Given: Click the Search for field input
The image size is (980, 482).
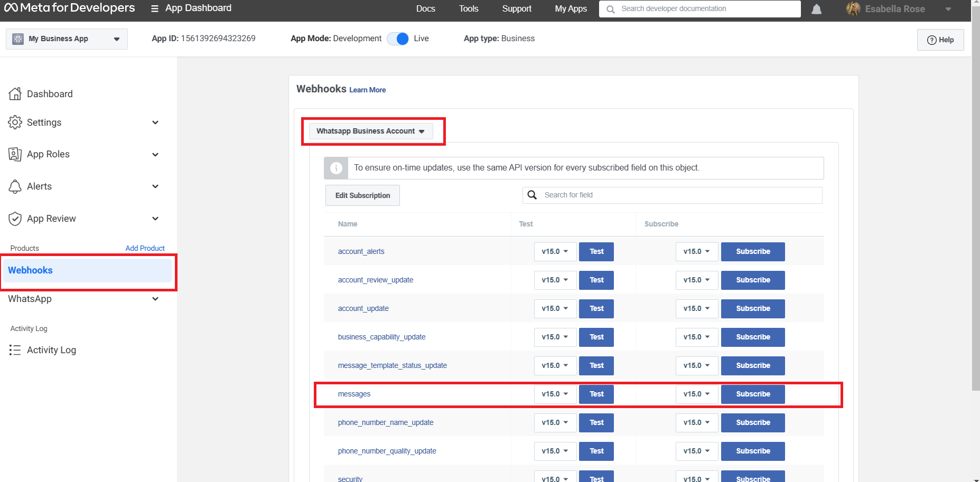Looking at the screenshot, I should (673, 195).
